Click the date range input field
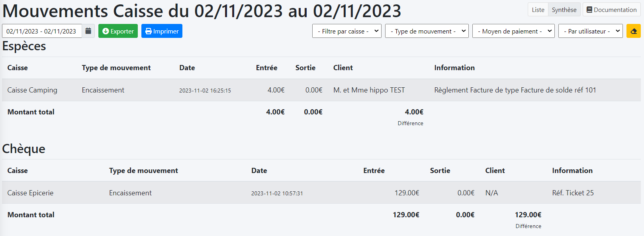644x236 pixels. coord(42,31)
